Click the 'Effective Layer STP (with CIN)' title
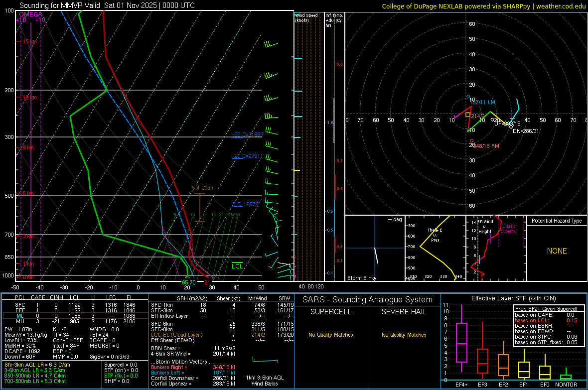The width and height of the screenshot is (588, 390). pos(513,298)
